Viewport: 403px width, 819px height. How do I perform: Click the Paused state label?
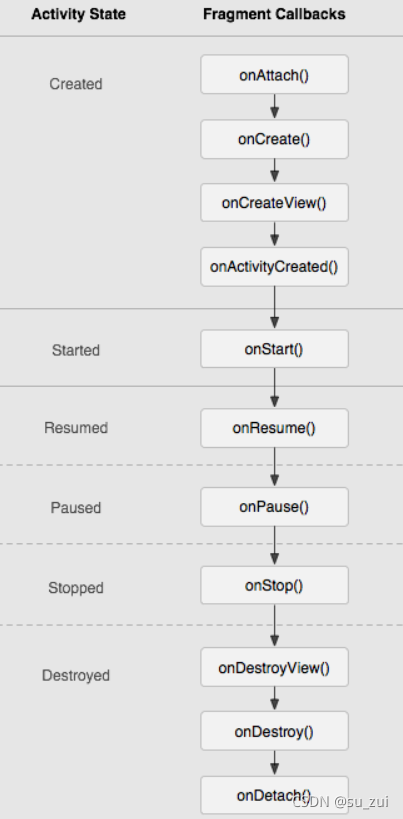76,508
